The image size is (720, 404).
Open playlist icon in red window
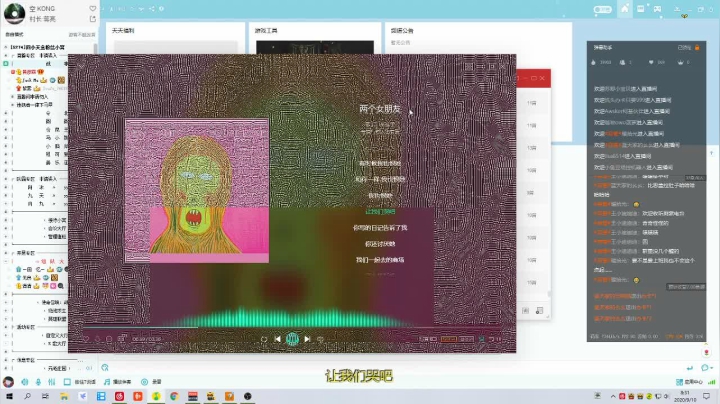click(x=540, y=311)
